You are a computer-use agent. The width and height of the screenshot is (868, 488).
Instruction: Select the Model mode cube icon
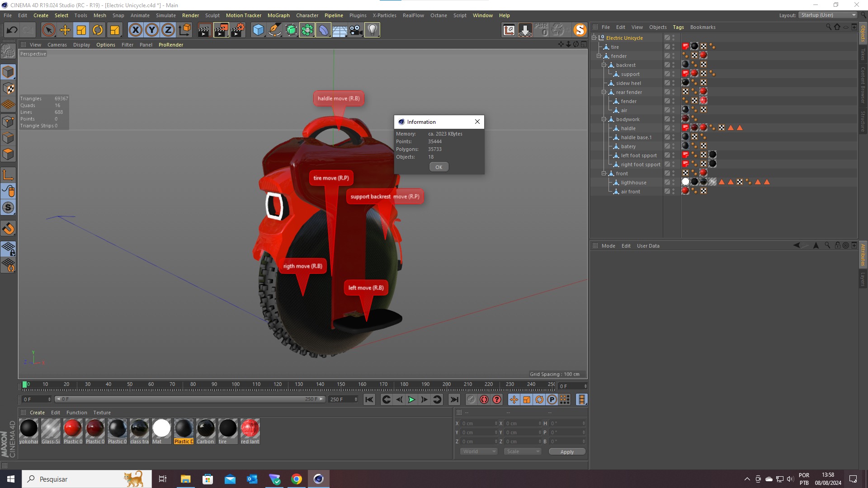click(8, 72)
